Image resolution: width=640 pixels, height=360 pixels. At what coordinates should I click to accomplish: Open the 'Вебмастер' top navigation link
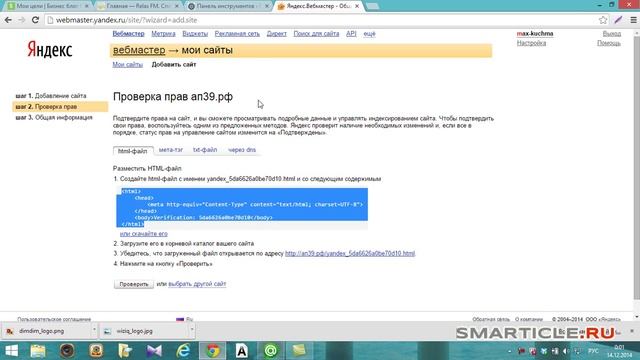[x=129, y=33]
